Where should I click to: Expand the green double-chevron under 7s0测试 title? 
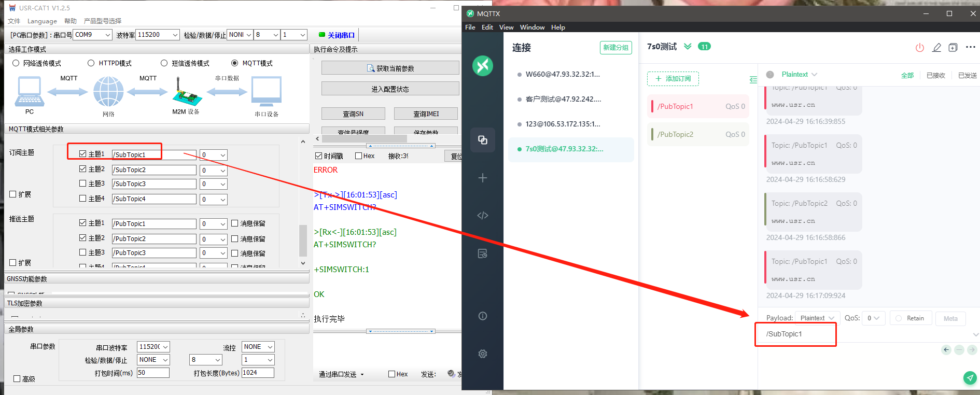[x=688, y=47]
